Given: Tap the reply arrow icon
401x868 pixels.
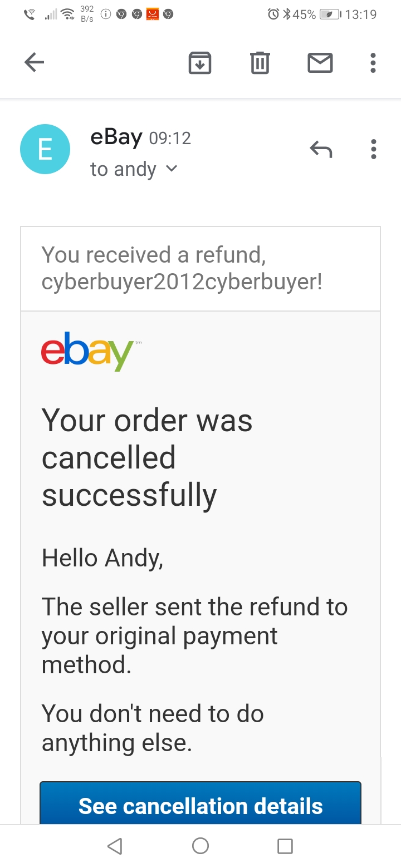Looking at the screenshot, I should point(321,149).
